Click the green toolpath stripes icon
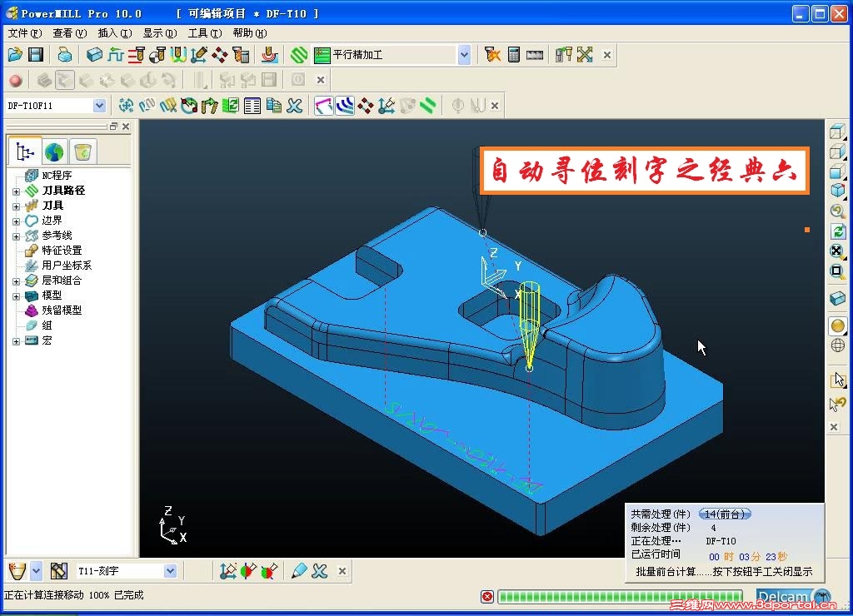 [x=299, y=54]
